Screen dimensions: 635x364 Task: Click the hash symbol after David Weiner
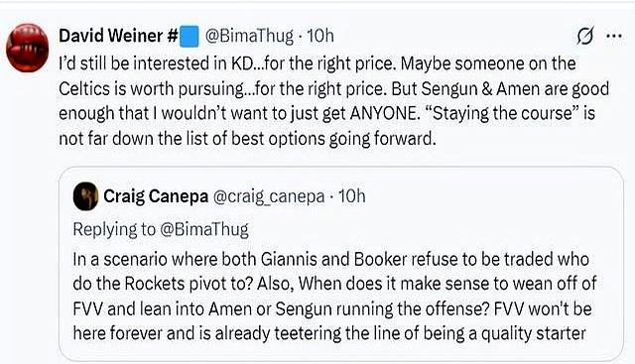173,36
